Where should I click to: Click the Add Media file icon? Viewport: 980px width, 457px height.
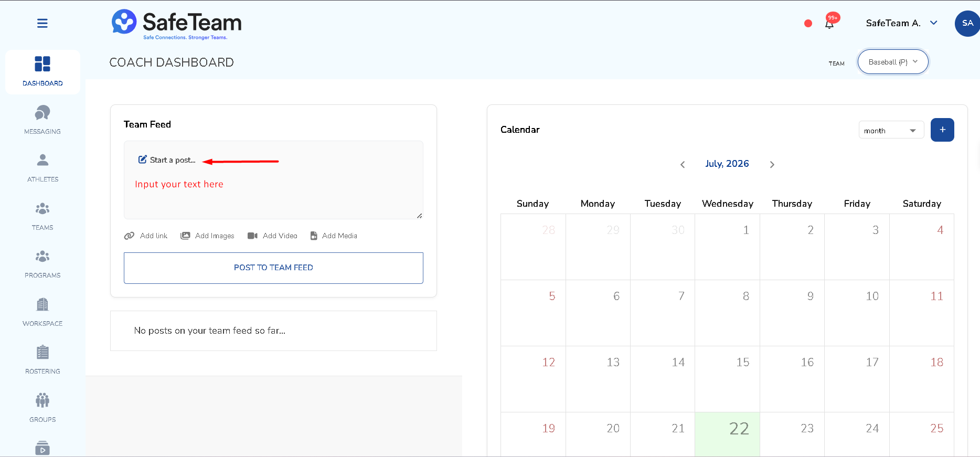pyautogui.click(x=314, y=236)
